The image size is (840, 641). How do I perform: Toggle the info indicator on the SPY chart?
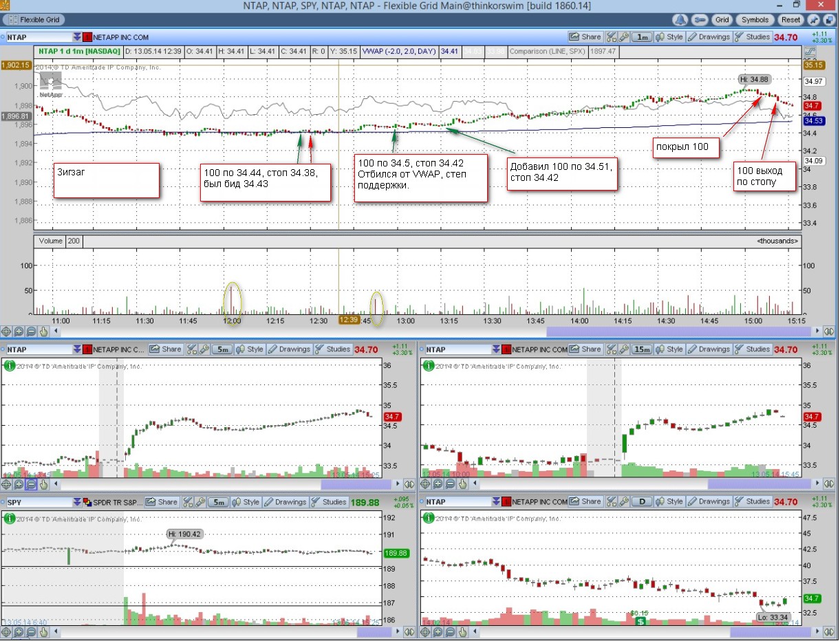pyautogui.click(x=9, y=519)
